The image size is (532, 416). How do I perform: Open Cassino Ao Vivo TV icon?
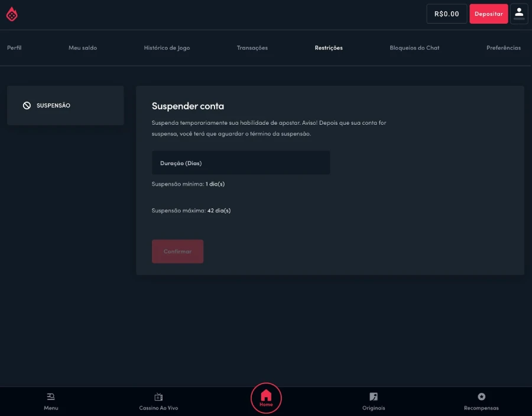click(x=158, y=396)
